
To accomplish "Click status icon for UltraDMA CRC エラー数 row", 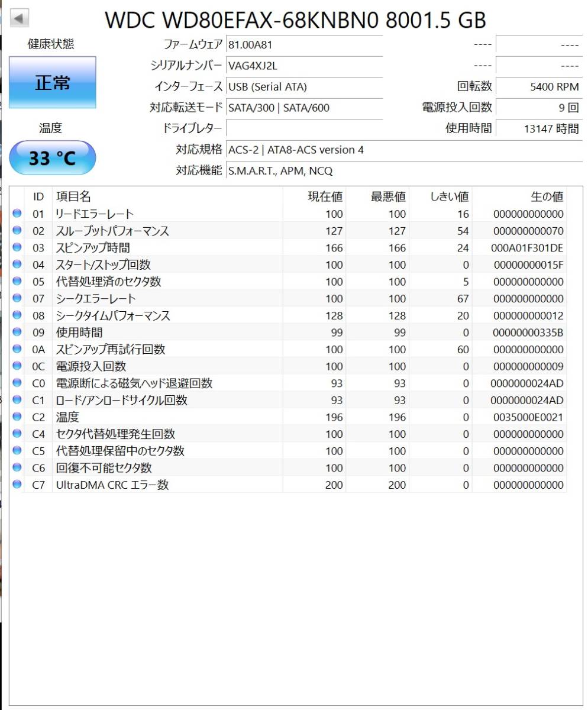I will (17, 485).
